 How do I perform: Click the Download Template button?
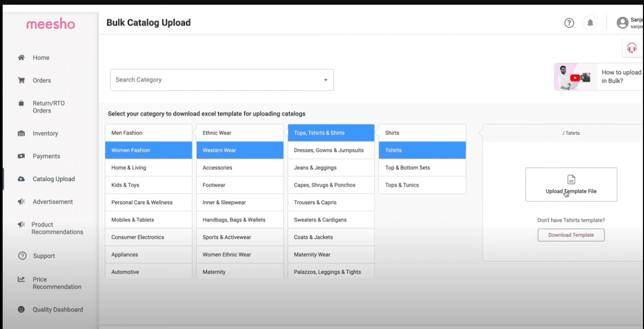tap(571, 235)
